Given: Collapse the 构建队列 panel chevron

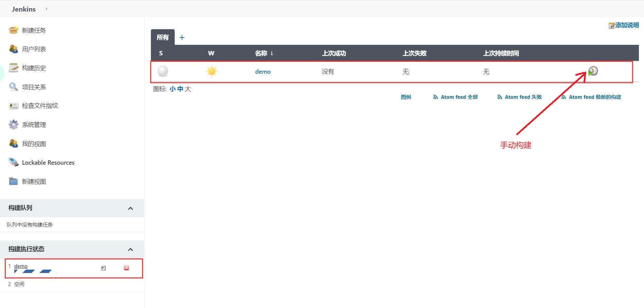Looking at the screenshot, I should tap(130, 208).
